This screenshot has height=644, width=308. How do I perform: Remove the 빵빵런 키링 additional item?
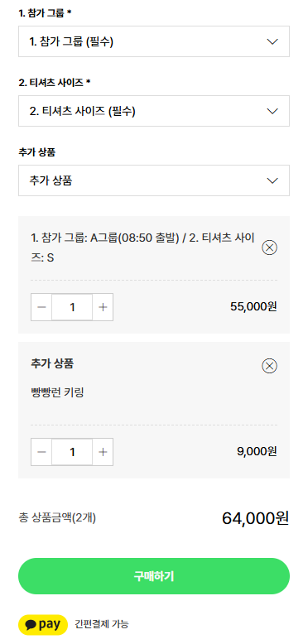coord(269,366)
